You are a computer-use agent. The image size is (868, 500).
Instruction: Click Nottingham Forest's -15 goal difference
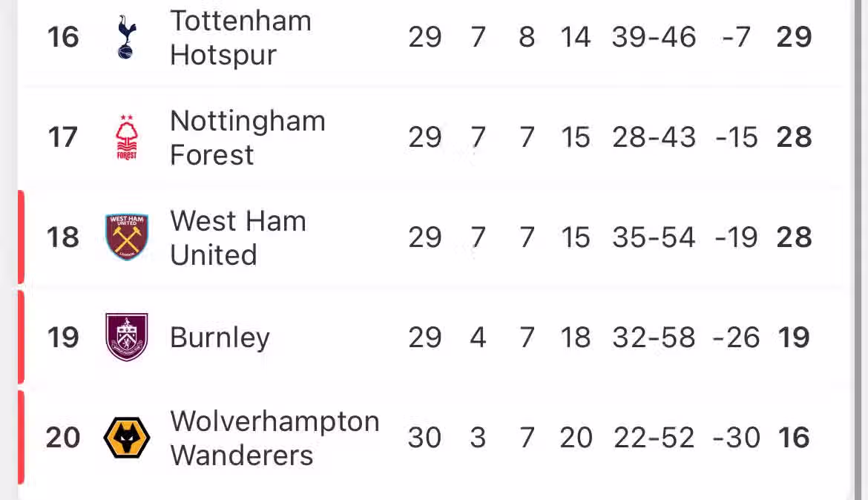[736, 137]
